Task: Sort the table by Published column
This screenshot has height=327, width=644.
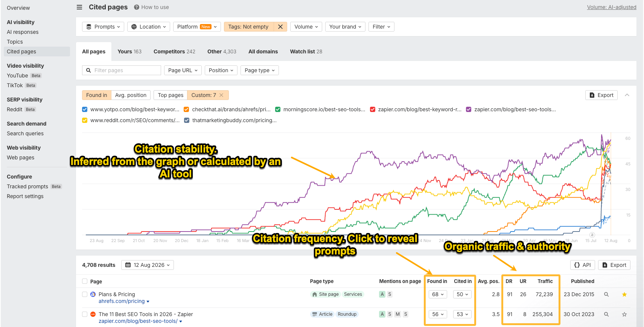Action: point(582,281)
